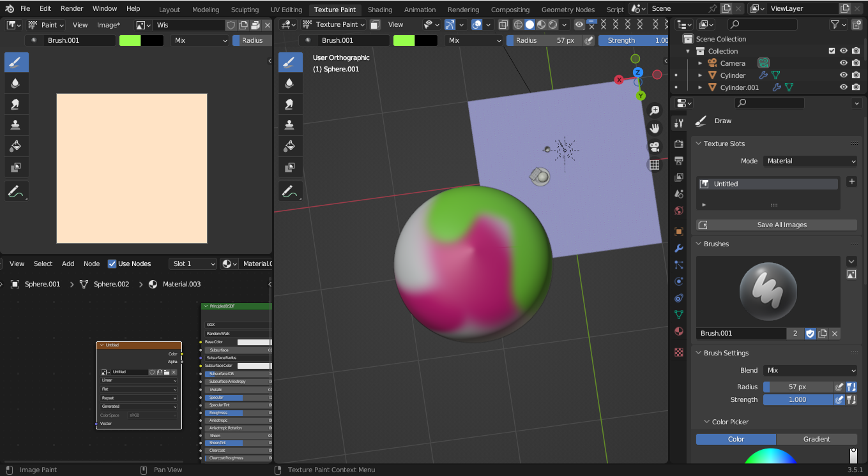This screenshot has width=868, height=476.
Task: Open the Add menu in node editor
Action: click(68, 264)
